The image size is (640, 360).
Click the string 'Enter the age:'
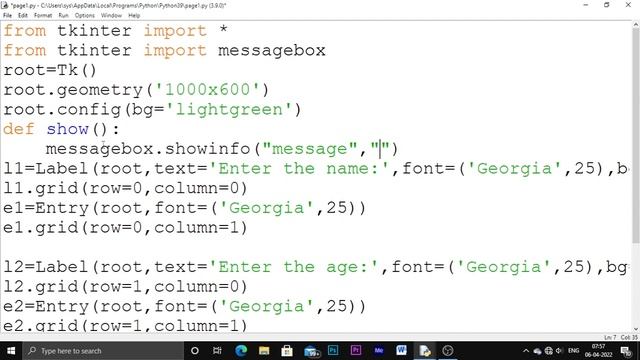293,267
